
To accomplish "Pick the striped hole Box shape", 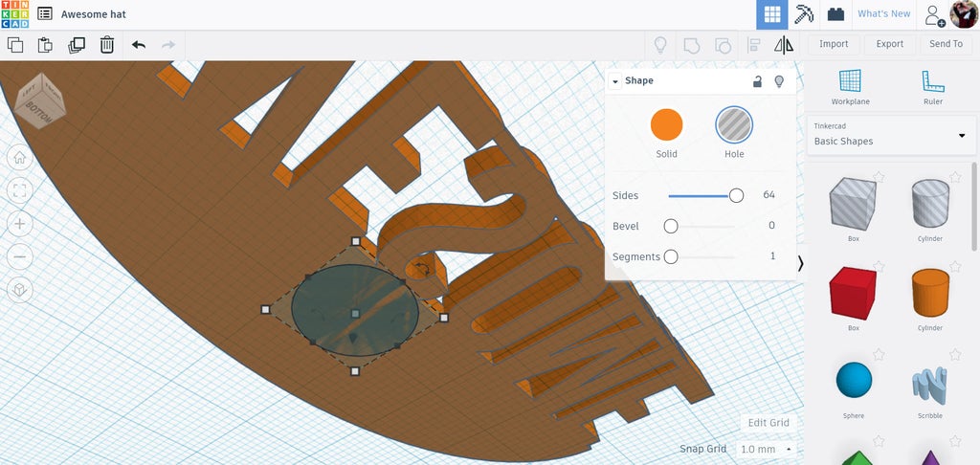I will 853,204.
